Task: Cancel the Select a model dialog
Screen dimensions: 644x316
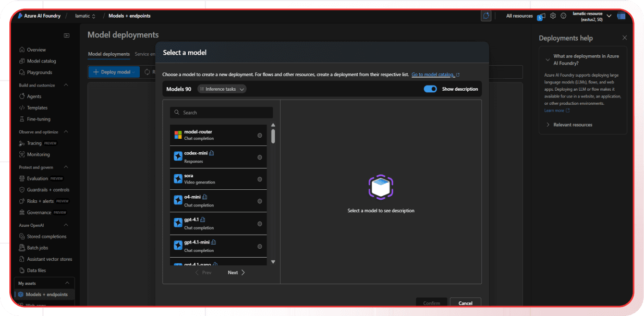Action: pyautogui.click(x=465, y=302)
